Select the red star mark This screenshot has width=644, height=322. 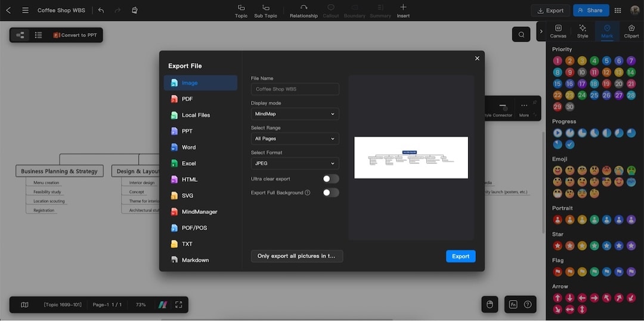coord(558,246)
